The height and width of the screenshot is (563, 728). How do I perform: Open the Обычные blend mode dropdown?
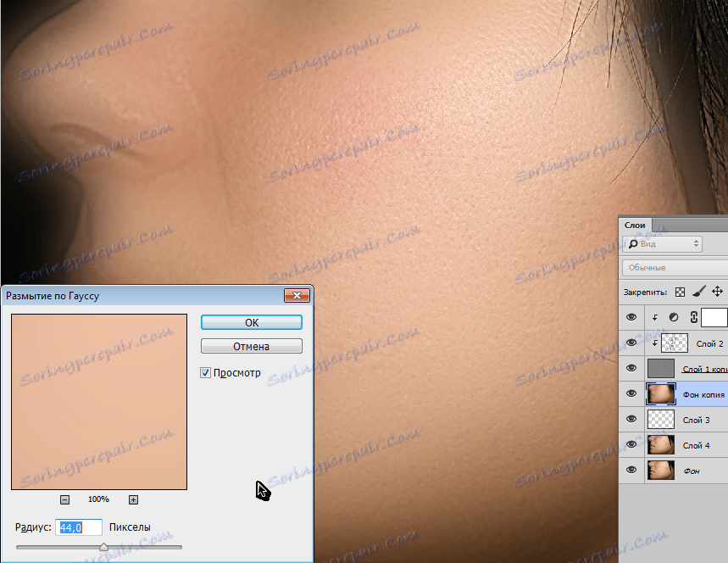click(x=675, y=268)
